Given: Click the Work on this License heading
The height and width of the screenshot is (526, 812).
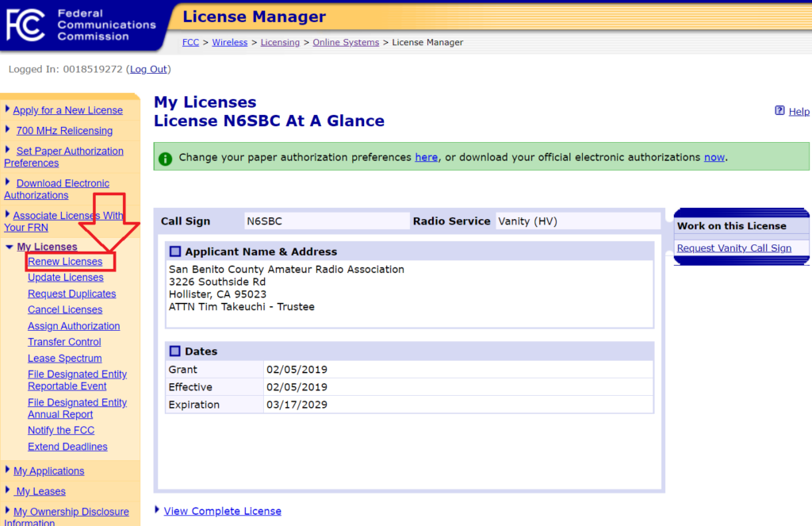Looking at the screenshot, I should 731,226.
